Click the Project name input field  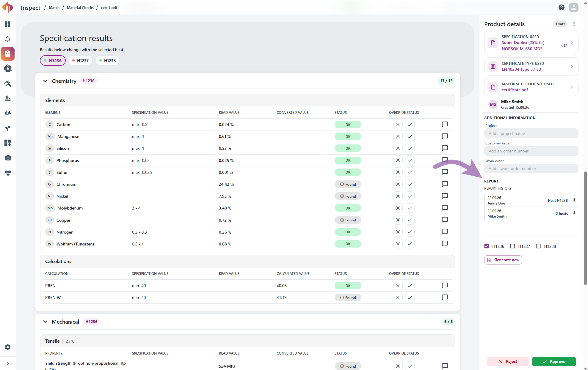(x=531, y=133)
